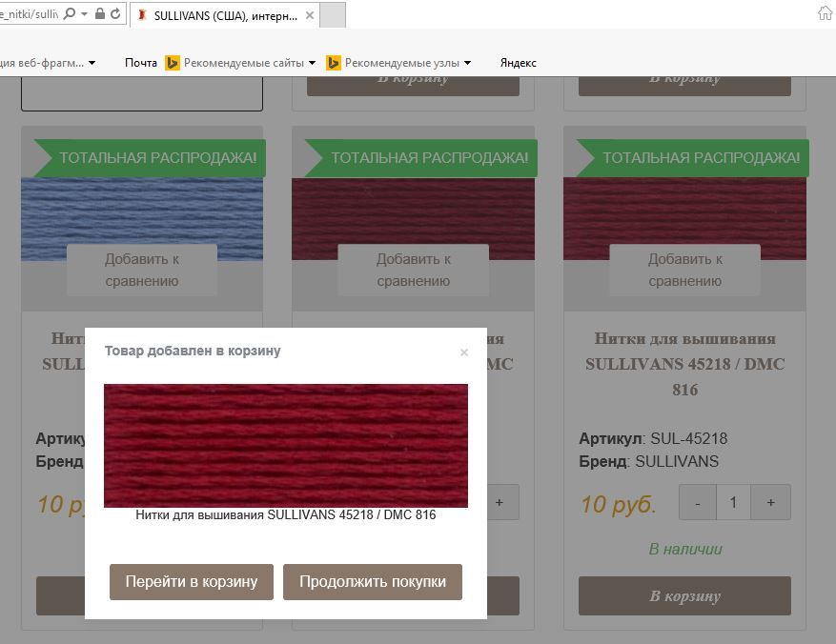The height and width of the screenshot is (644, 836).
Task: Click the security lock icon in address bar
Action: (100, 14)
